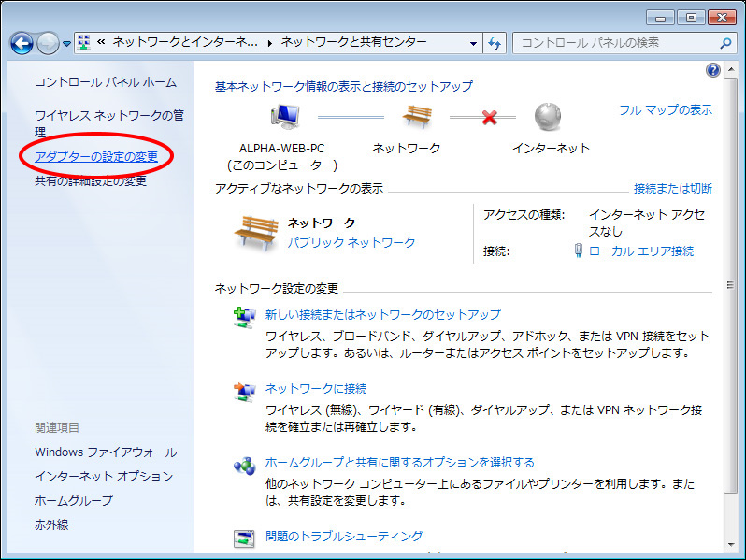Click the red X connection error icon
Image resolution: width=746 pixels, height=560 pixels.
click(x=488, y=118)
